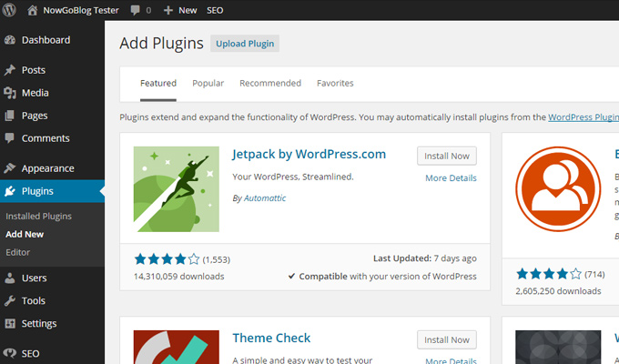The height and width of the screenshot is (364, 619).
Task: Open Comments in the sidebar
Action: point(46,138)
